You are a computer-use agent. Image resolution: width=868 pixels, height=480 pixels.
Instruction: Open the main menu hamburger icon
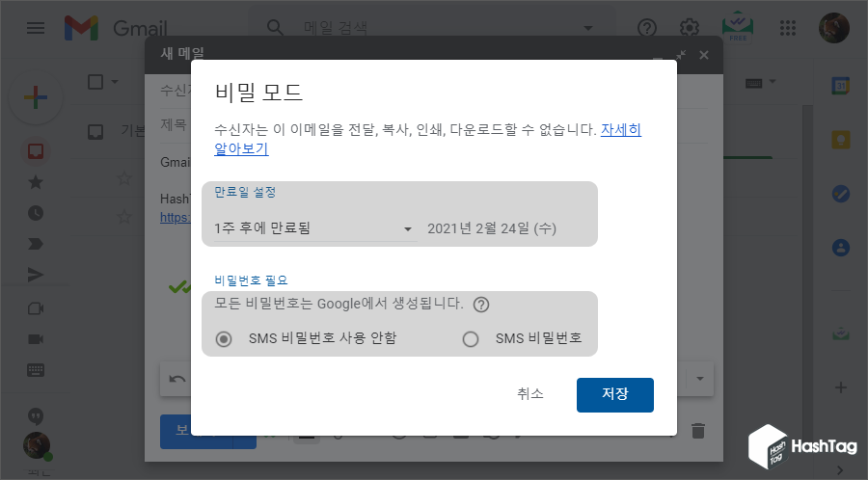tap(36, 28)
